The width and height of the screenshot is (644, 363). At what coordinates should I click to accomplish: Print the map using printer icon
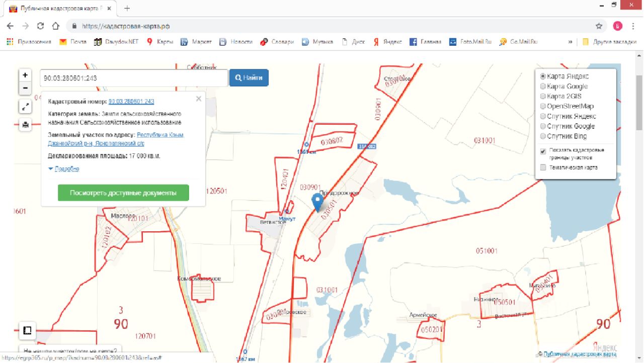coord(25,124)
